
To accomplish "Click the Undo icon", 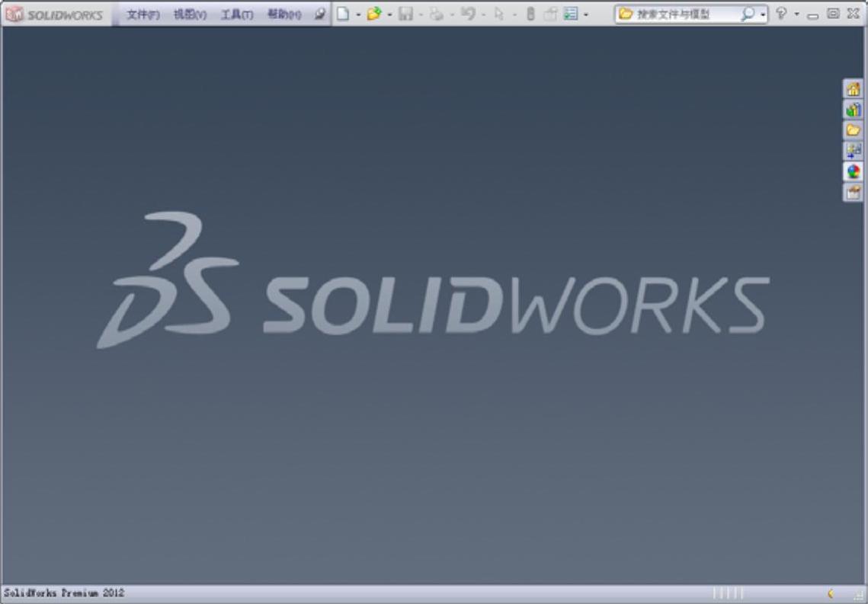I will point(468,14).
